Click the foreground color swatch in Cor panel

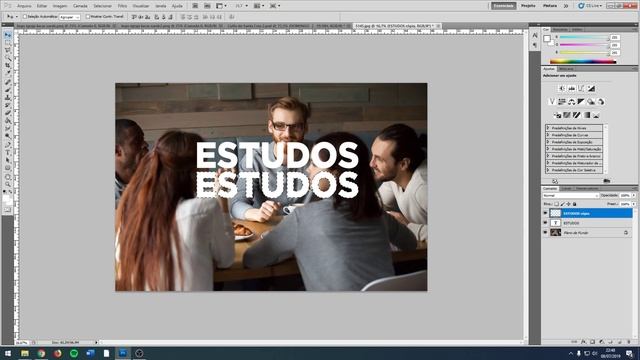pos(547,38)
